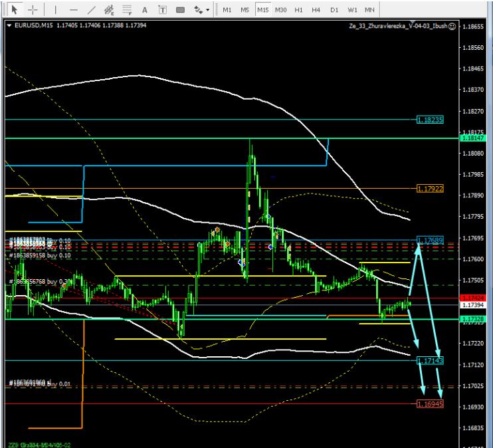Click the expert advisor smiley icon

click(x=452, y=27)
